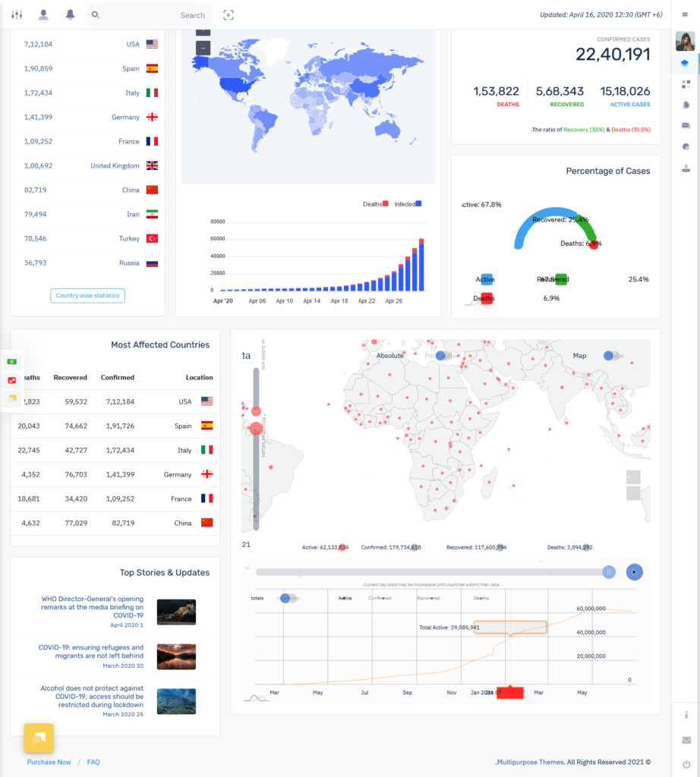Open the widgets grid sidebar icon
The image size is (700, 777).
click(686, 84)
